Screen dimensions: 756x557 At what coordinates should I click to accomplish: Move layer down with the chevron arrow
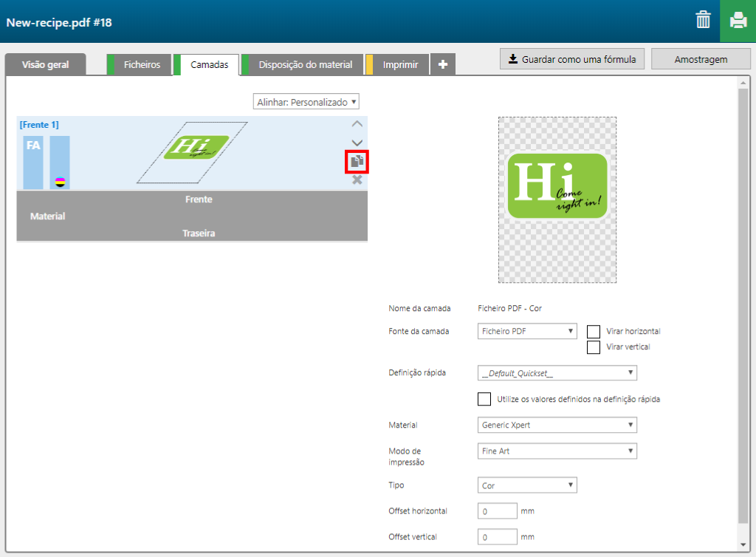pos(357,143)
